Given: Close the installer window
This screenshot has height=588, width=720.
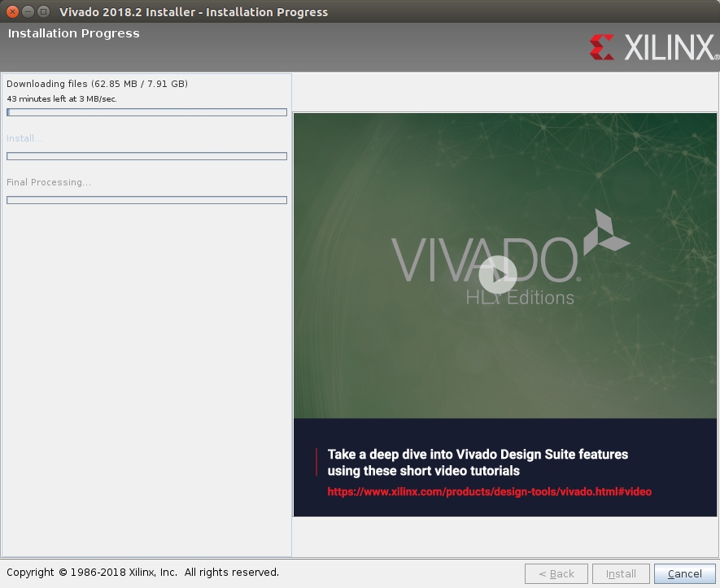Looking at the screenshot, I should (x=12, y=11).
